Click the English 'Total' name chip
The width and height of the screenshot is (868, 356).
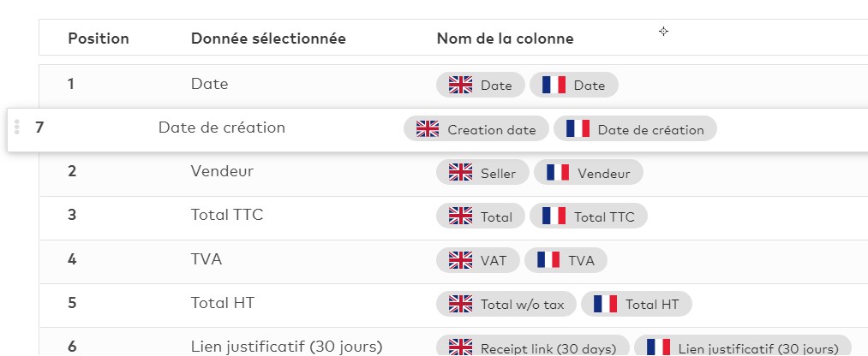point(481,217)
